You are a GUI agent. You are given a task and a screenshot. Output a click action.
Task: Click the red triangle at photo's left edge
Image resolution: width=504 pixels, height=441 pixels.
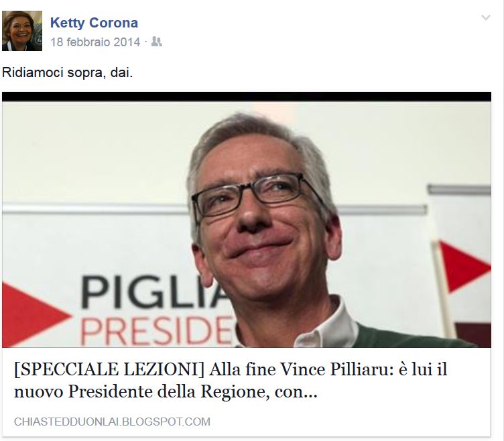click(32, 314)
